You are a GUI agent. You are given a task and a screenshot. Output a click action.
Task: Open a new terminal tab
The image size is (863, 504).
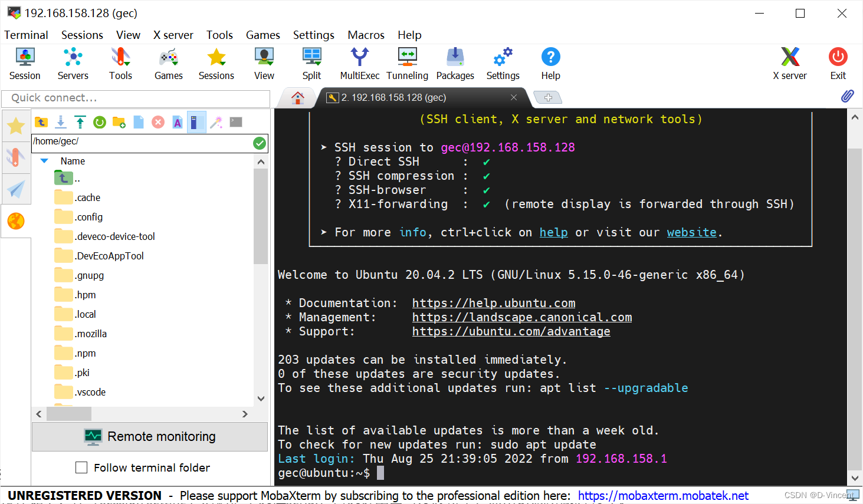pos(548,97)
